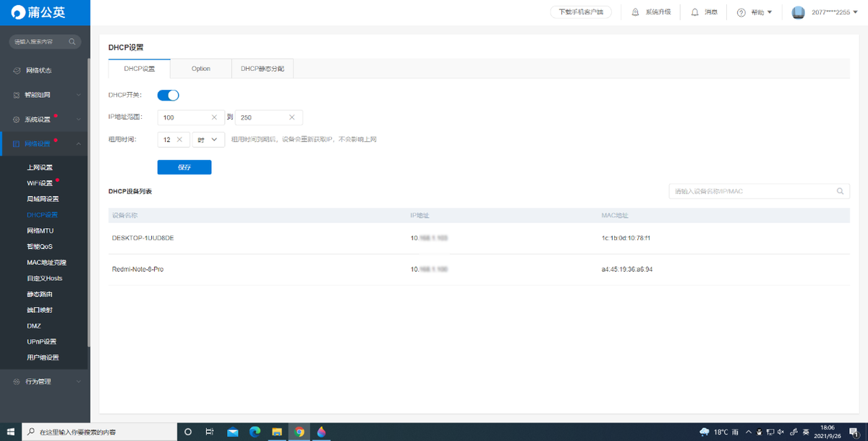The height and width of the screenshot is (441, 868).
Task: Open DMZ in sidebar
Action: point(34,326)
